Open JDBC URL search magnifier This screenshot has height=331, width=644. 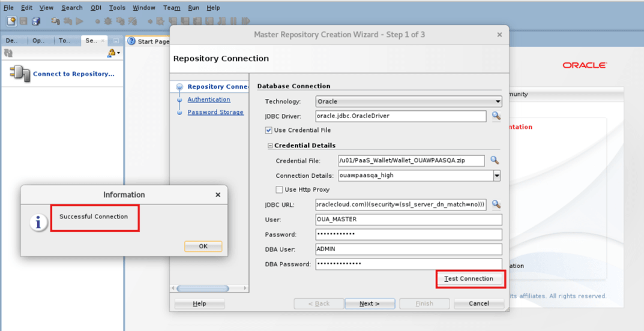click(496, 204)
